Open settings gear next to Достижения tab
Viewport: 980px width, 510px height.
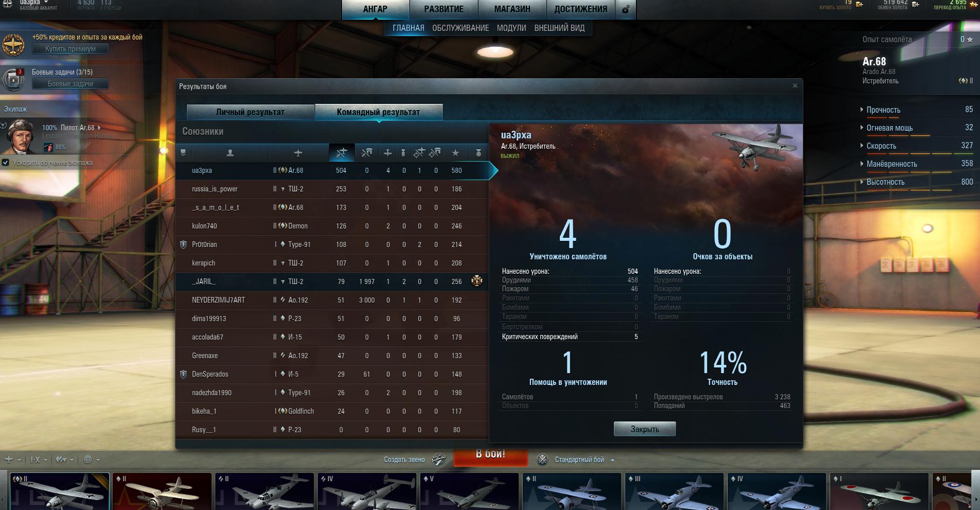[x=625, y=9]
